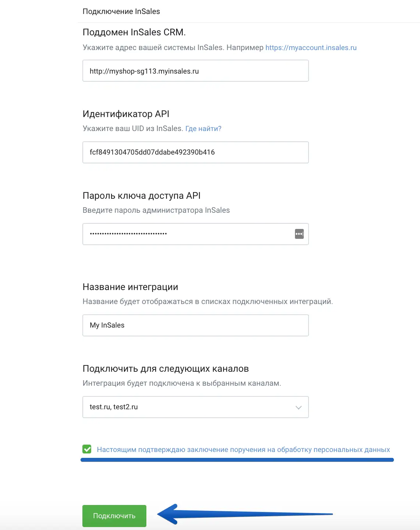Uncheck the personal data consent checkbox
This screenshot has height=530, width=420.
(x=87, y=449)
